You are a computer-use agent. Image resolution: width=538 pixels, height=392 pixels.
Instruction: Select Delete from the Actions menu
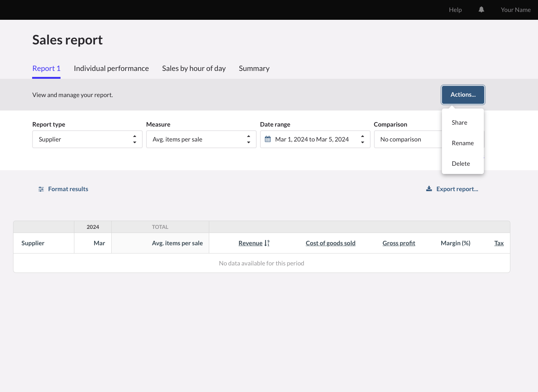(461, 164)
